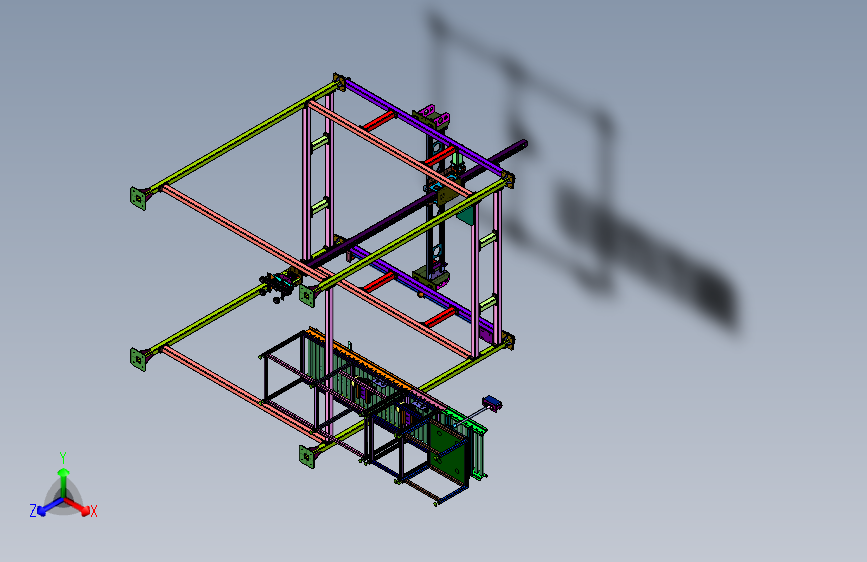The height and width of the screenshot is (562, 867).
Task: Select the small blue box on the rod end
Action: [x=492, y=403]
